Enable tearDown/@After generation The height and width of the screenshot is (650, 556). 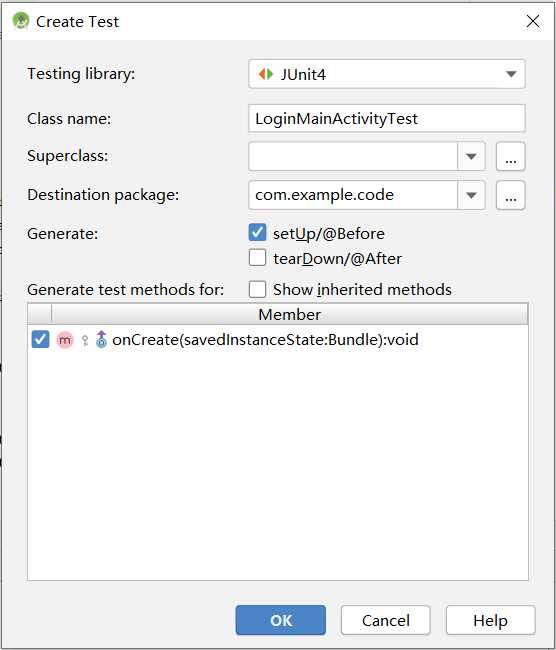[257, 258]
